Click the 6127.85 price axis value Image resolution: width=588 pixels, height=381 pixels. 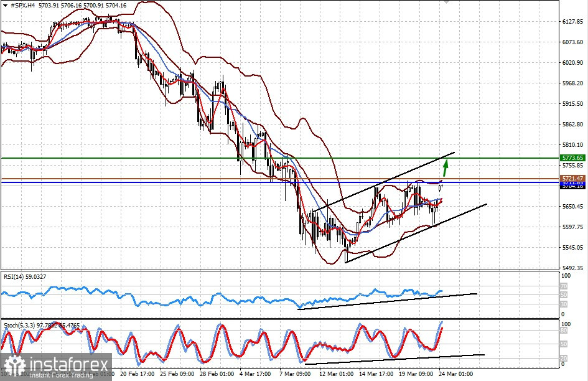571,22
